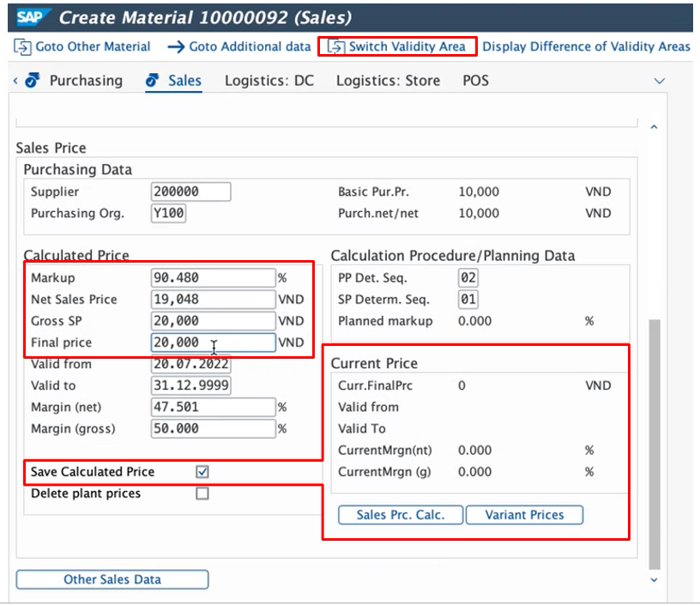Open the POS tab
The width and height of the screenshot is (700, 606).
(475, 81)
